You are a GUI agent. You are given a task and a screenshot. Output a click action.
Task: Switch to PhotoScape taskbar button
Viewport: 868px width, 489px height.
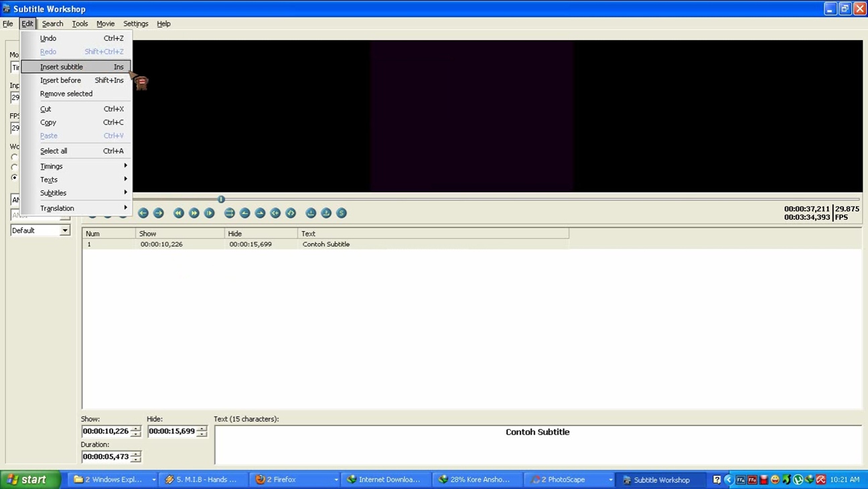coord(570,480)
